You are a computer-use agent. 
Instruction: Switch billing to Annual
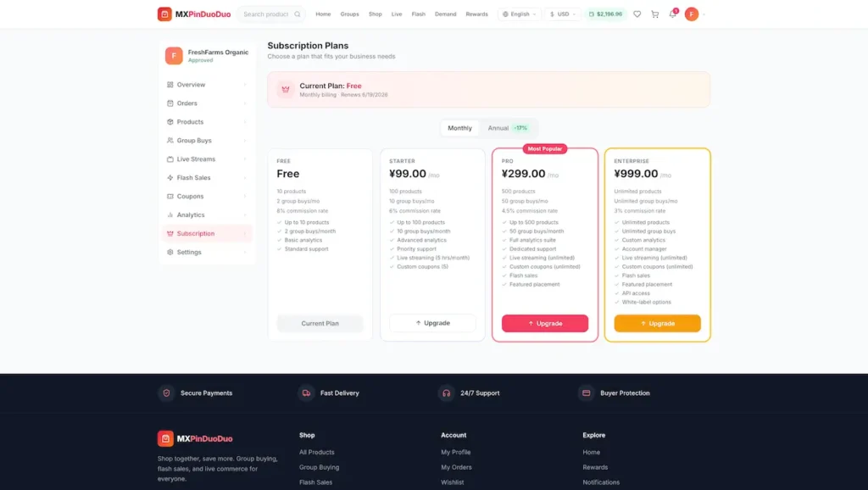point(508,128)
